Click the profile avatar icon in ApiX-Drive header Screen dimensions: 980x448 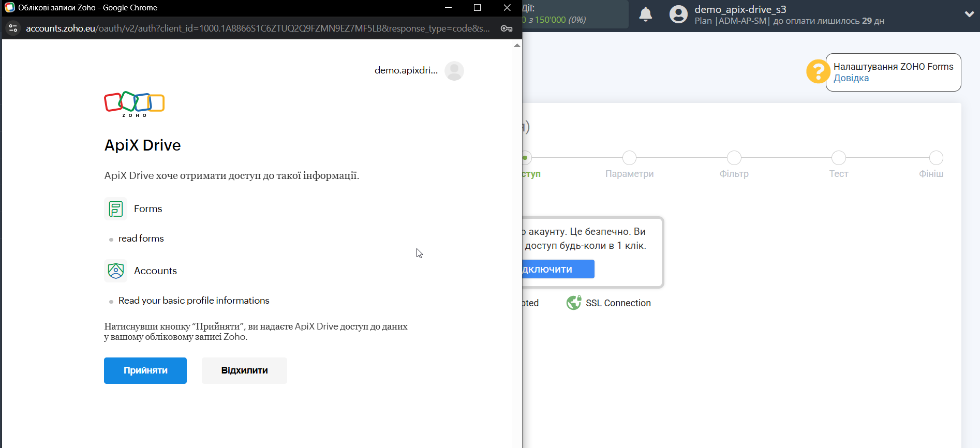pos(678,14)
